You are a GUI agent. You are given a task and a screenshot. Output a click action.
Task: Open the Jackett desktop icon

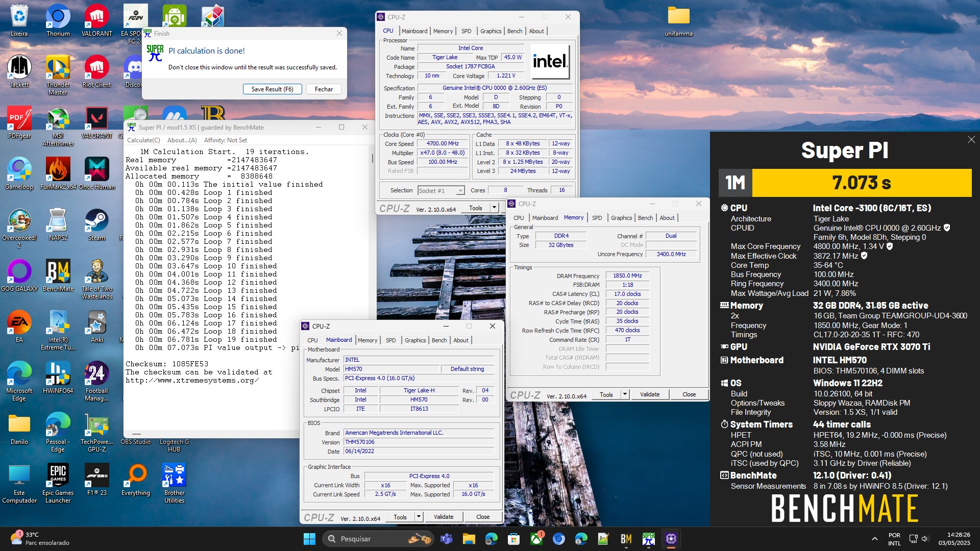[x=19, y=71]
